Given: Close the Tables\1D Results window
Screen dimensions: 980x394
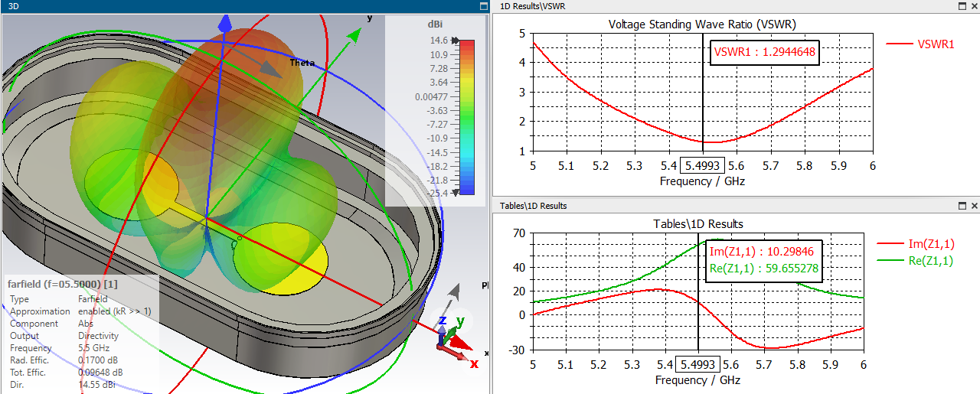Looking at the screenshot, I should (974, 206).
